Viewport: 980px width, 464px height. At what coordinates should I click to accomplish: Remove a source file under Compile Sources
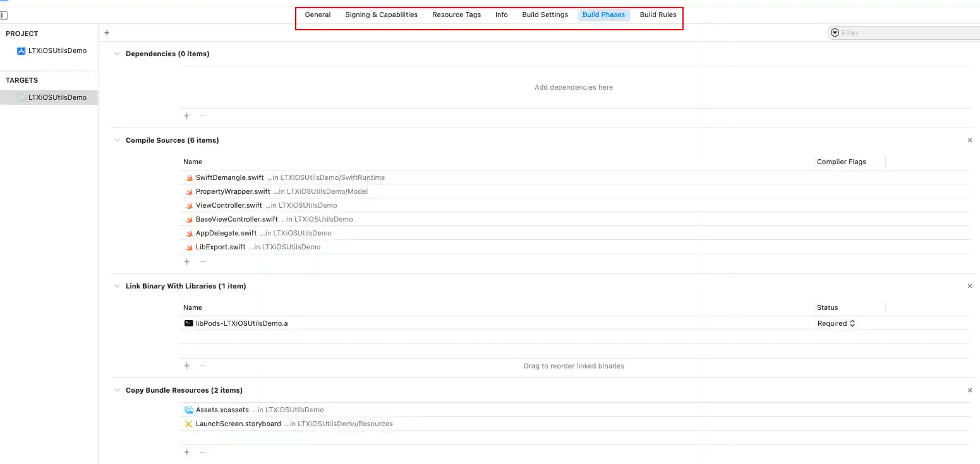pos(202,261)
